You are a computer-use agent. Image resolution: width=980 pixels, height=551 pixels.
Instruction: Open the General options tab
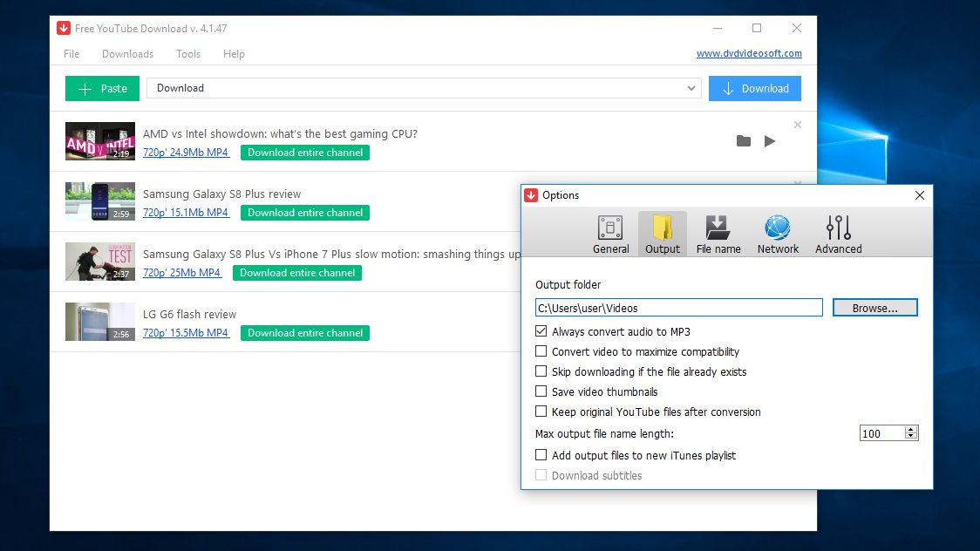point(610,235)
